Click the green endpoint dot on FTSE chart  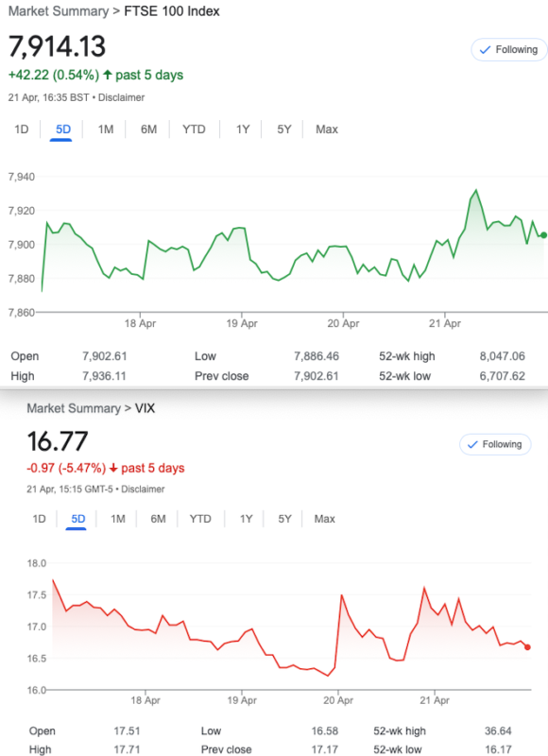click(543, 235)
